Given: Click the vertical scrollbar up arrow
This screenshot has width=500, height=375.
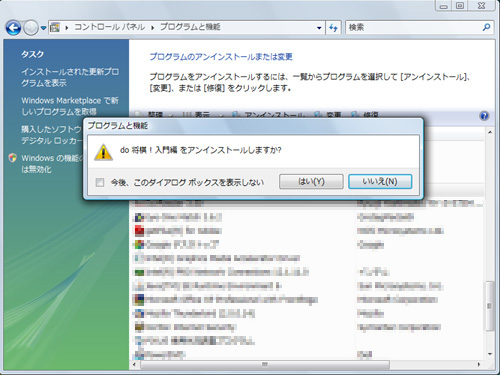Looking at the screenshot, I should click(x=490, y=132).
